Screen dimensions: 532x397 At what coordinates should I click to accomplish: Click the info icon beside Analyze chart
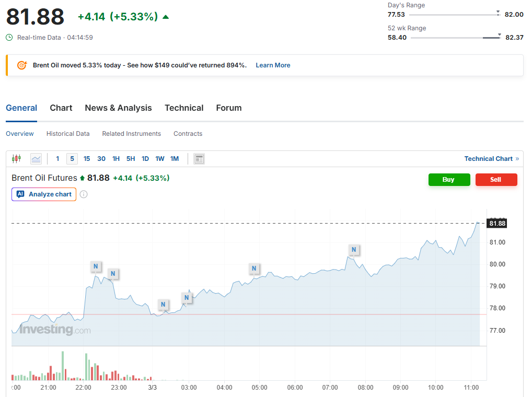pos(84,194)
